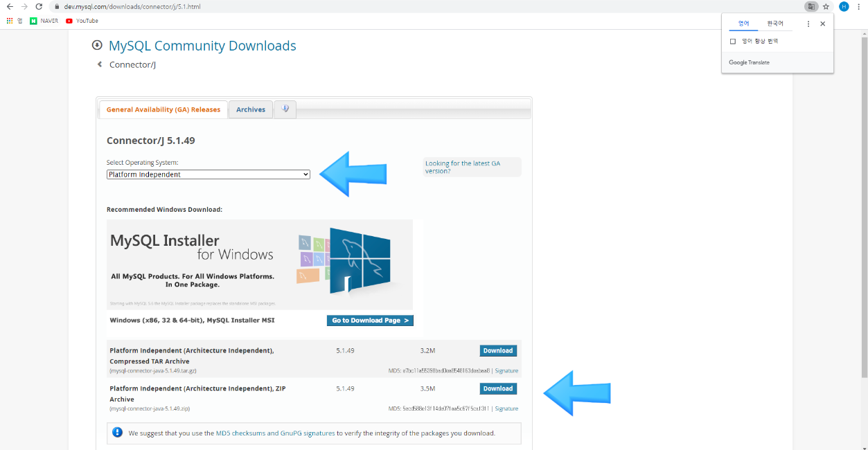Click the '3.5M' size value
Viewport: 868px width, 450px height.
pyautogui.click(x=427, y=388)
